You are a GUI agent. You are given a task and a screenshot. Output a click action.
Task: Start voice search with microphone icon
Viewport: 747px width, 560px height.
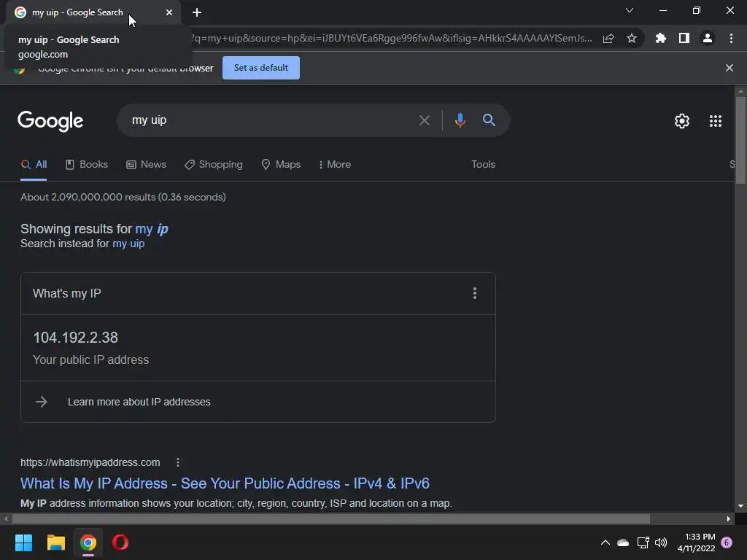[x=460, y=120]
